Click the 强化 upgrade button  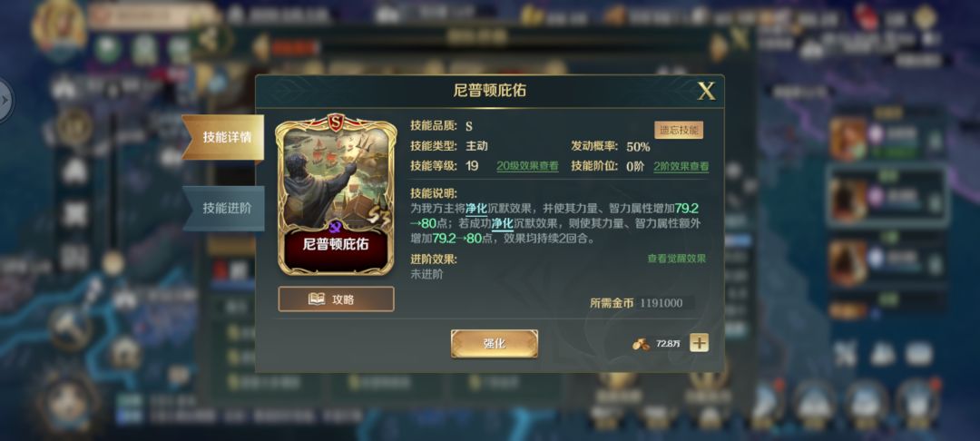(x=495, y=344)
